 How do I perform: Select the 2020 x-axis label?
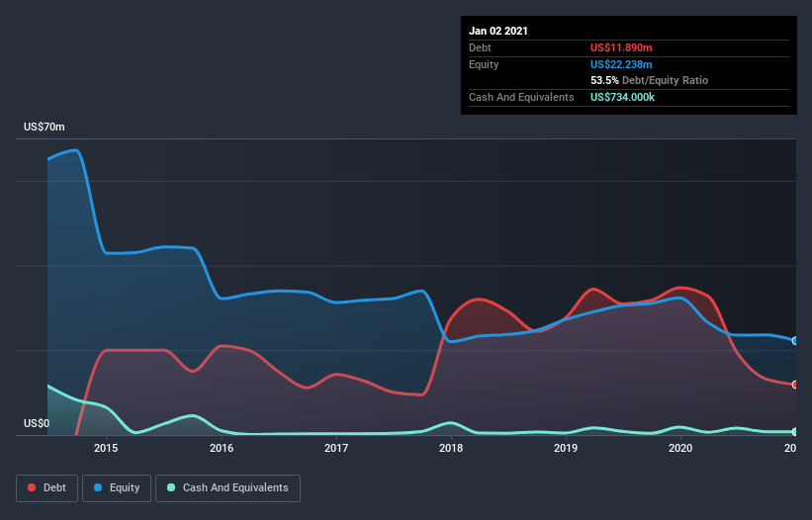(680, 448)
